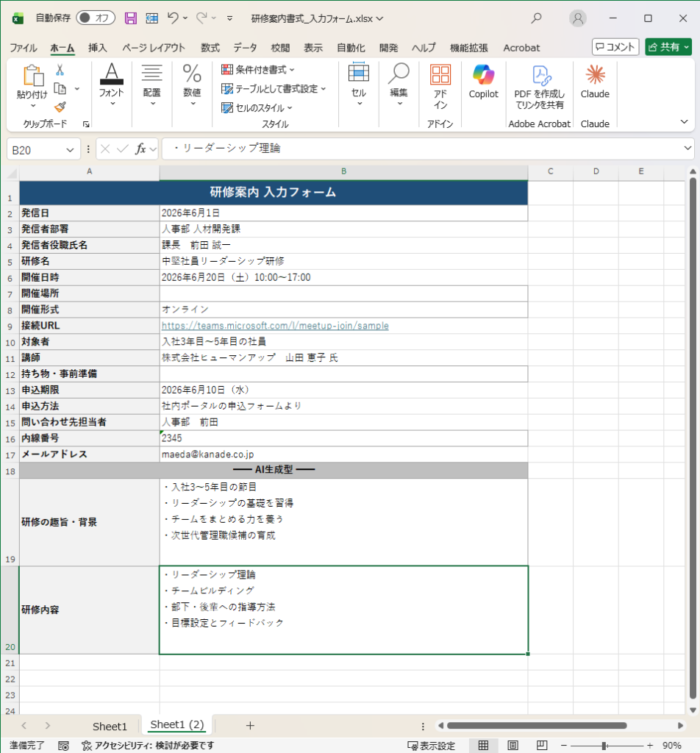Click the copy icon
Screen dimensions: 700x753
pos(60,88)
